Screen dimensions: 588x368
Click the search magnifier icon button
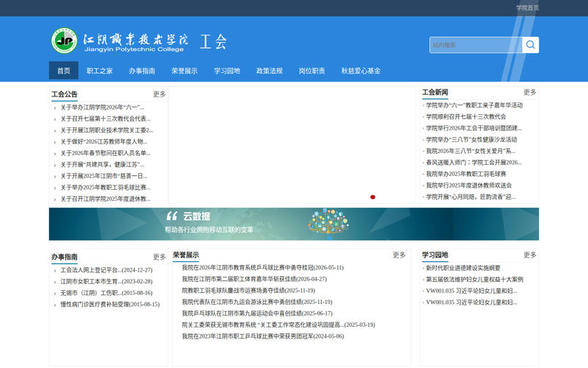point(530,45)
